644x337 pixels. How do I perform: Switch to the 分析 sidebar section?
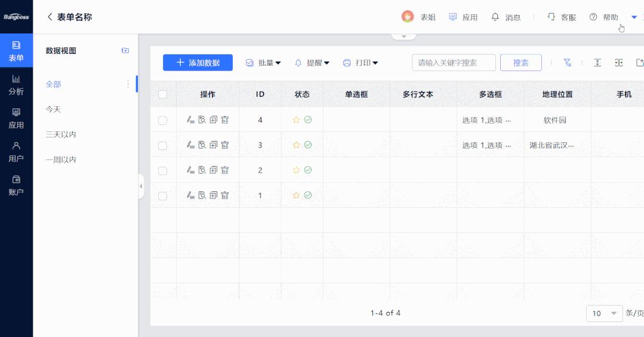(17, 85)
